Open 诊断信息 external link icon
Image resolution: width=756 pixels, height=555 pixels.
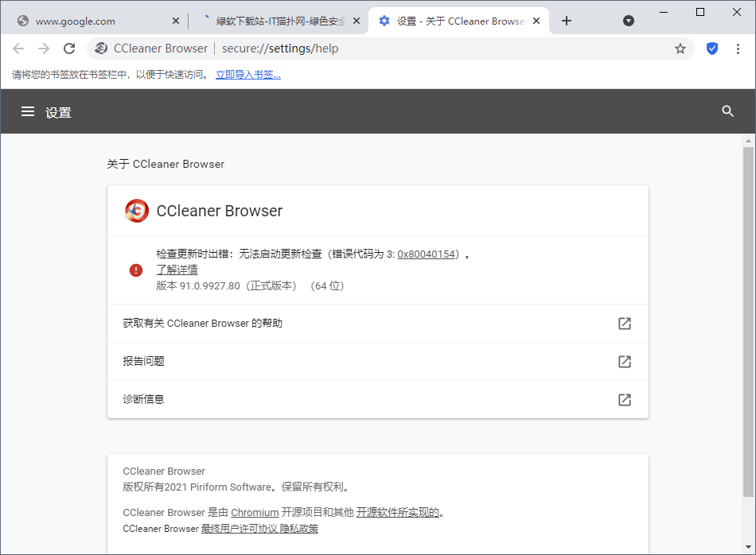pyautogui.click(x=625, y=399)
